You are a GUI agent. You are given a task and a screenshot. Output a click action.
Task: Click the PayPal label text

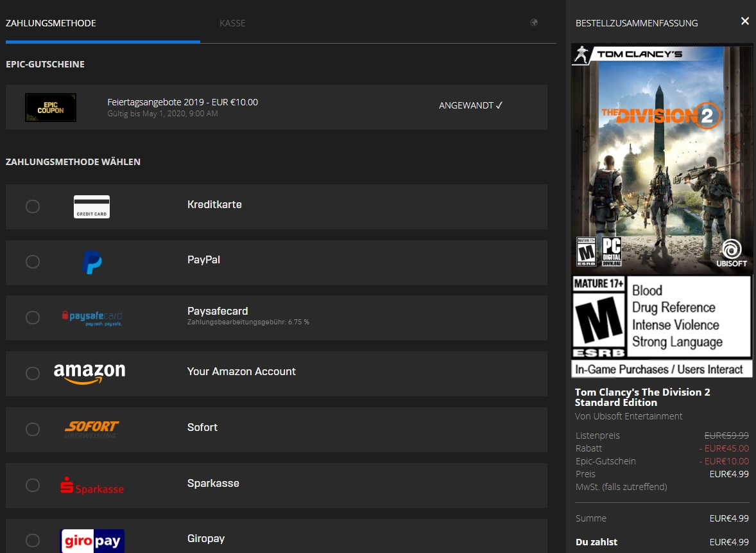click(203, 259)
